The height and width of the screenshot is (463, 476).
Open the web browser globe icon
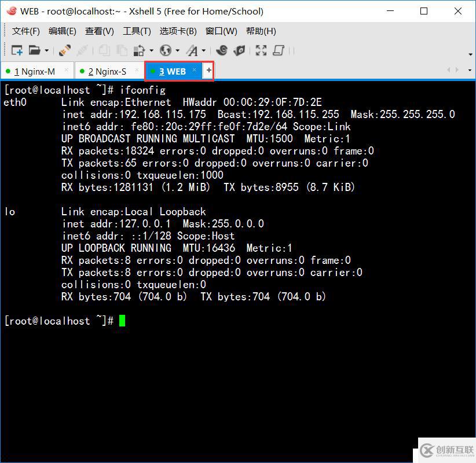pyautogui.click(x=165, y=50)
